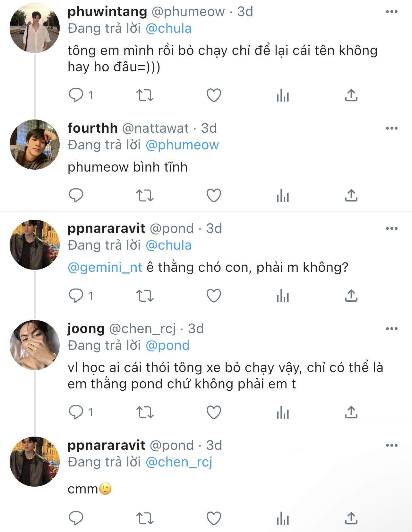Image resolution: width=412 pixels, height=532 pixels.
Task: Like joong's tweet about tông xe
Action: (214, 412)
